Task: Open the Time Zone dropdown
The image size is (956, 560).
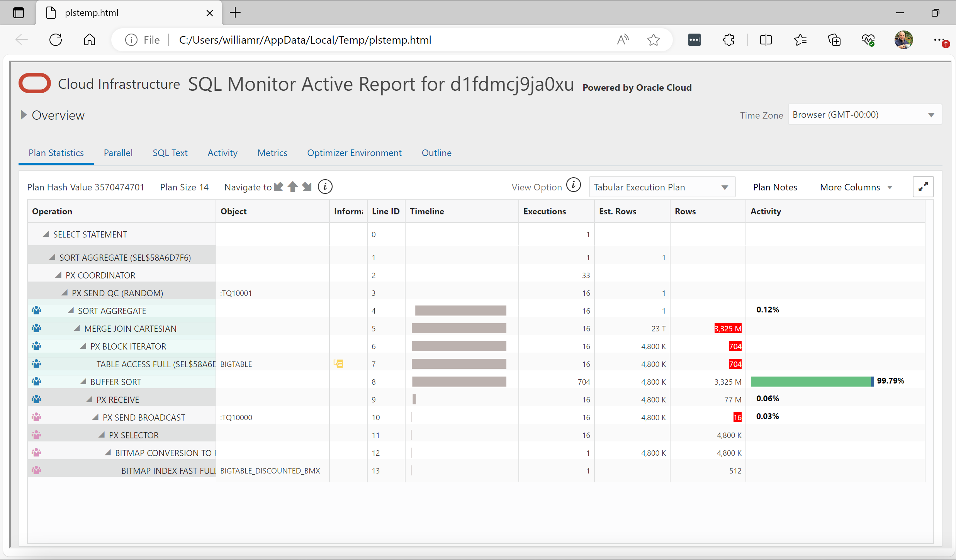Action: point(865,115)
